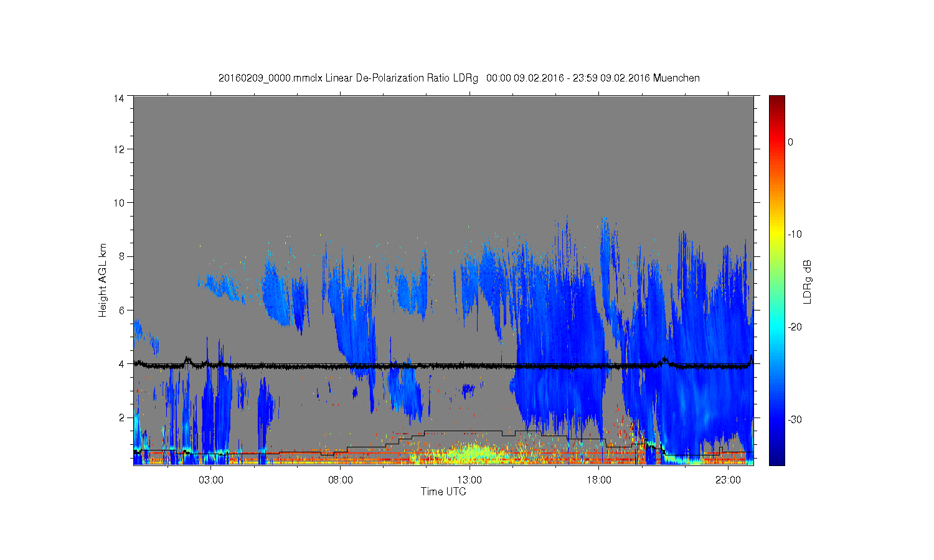The height and width of the screenshot is (560, 934).
Task: Click the plot title starting with 20160209_0000.mmclx
Action: (459, 78)
